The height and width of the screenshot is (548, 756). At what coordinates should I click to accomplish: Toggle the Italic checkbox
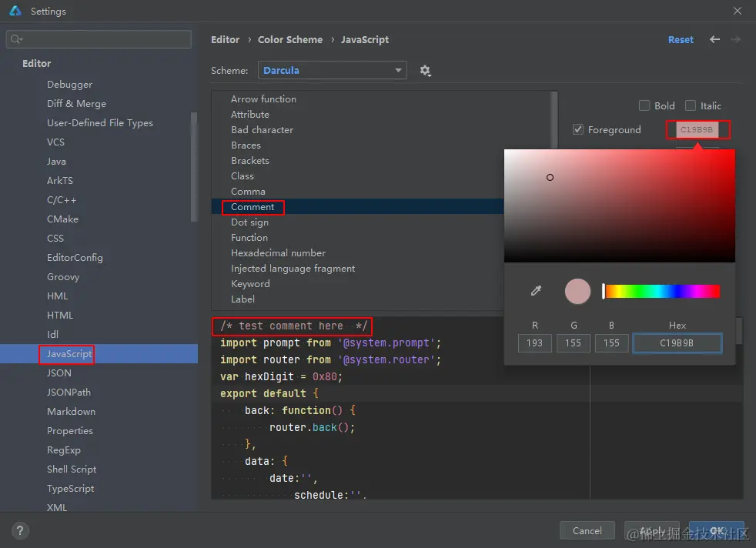[x=691, y=105]
